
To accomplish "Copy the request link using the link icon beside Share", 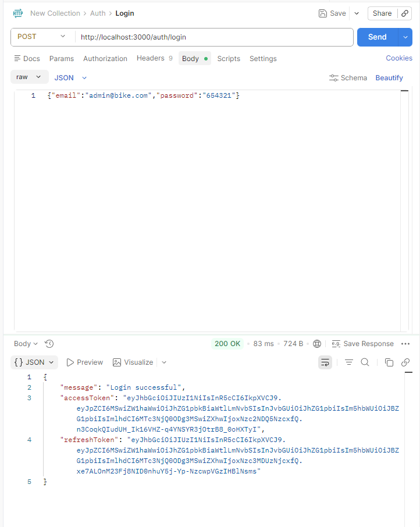I will click(405, 13).
